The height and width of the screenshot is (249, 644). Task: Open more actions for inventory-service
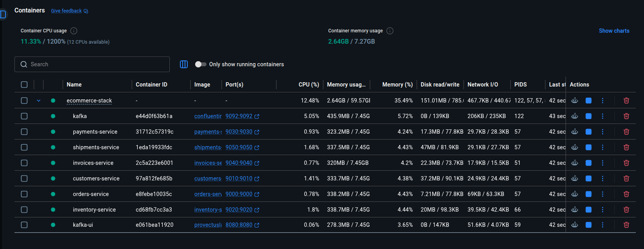pos(603,210)
